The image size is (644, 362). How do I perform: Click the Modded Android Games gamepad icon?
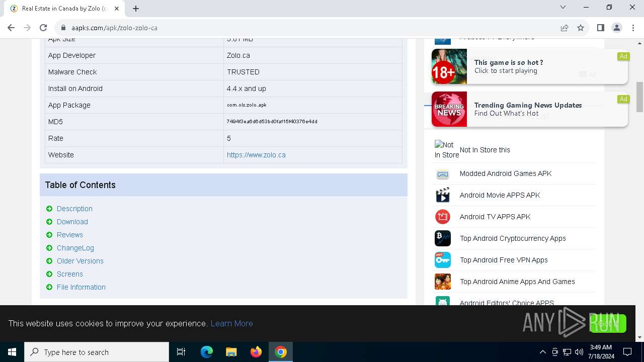[x=443, y=174]
